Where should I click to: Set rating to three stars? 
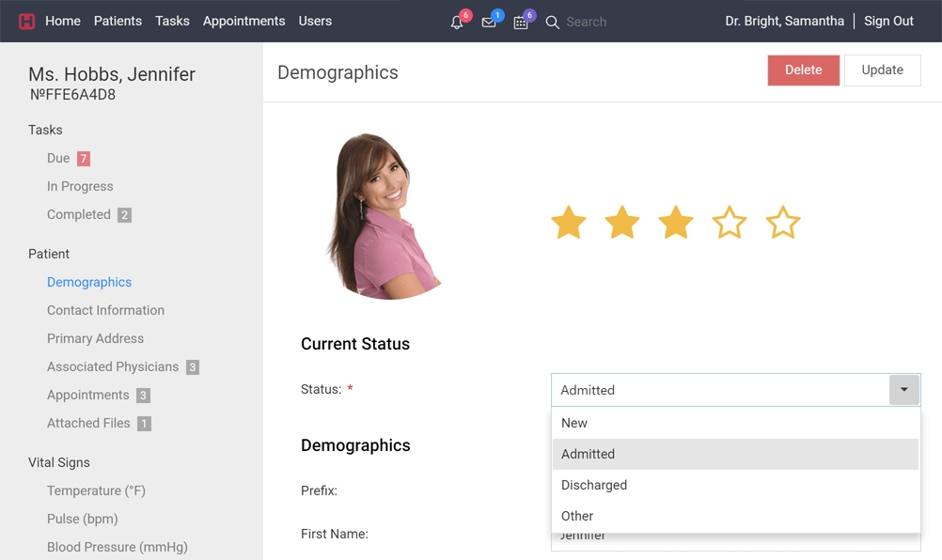tap(676, 224)
